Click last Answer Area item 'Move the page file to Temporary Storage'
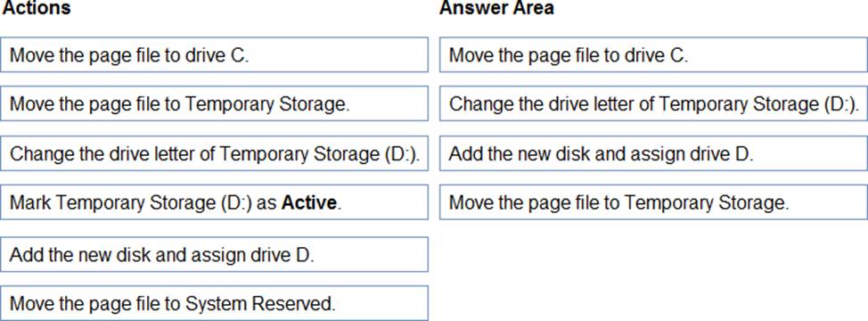This screenshot has height=321, width=868. (x=653, y=202)
